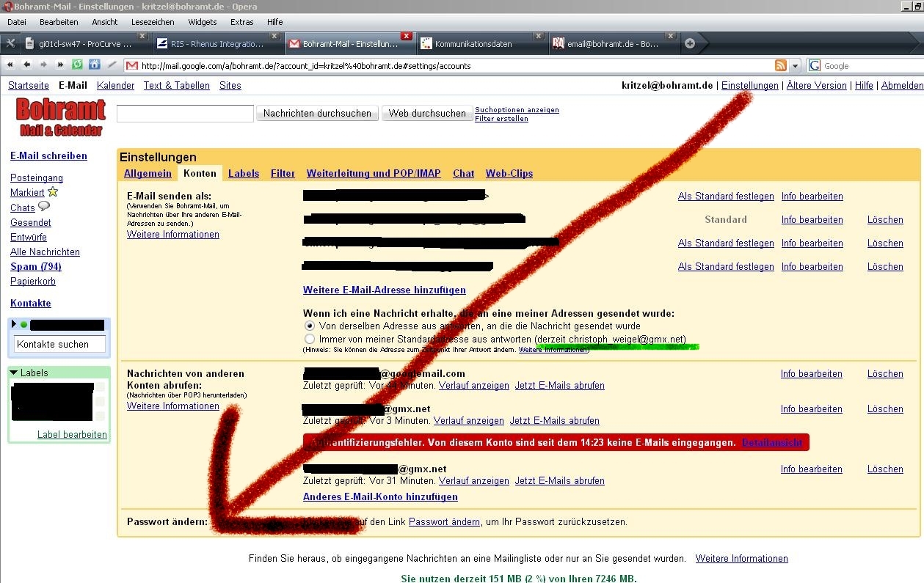This screenshot has width=924, height=583.
Task: Expand the chat contact list triangle
Action: (14, 324)
